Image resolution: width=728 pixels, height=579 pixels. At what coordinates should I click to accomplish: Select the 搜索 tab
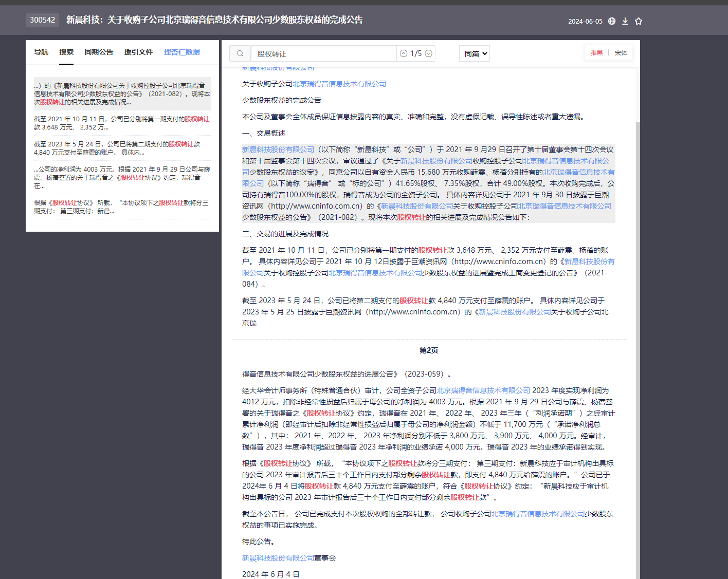[x=66, y=52]
